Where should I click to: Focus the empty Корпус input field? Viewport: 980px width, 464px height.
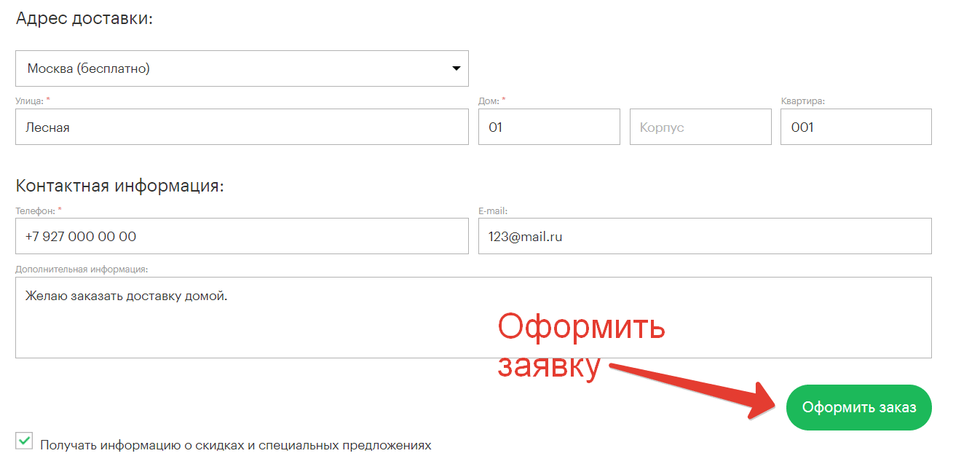click(700, 127)
